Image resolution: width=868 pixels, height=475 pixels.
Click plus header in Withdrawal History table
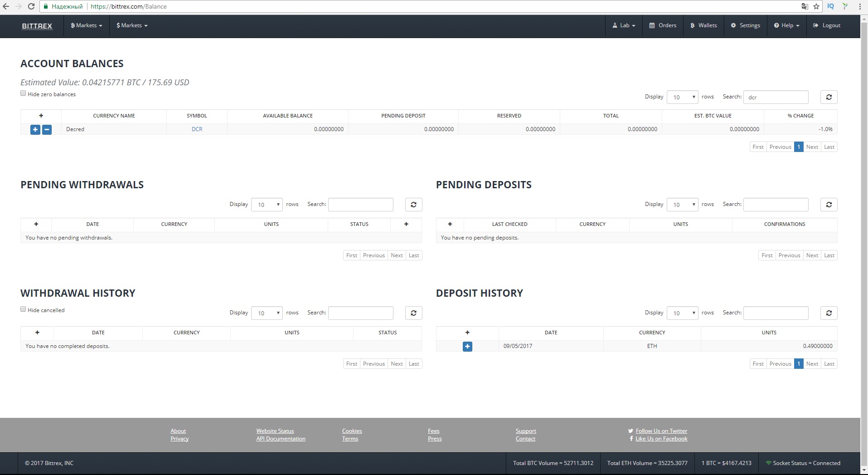click(x=37, y=333)
